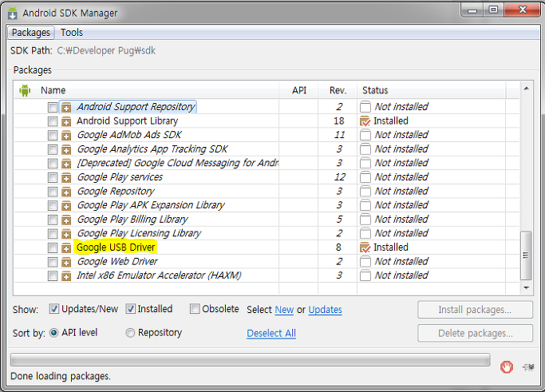The image size is (545, 392).
Task: Check the Google Repository checkbox
Action: click(53, 192)
